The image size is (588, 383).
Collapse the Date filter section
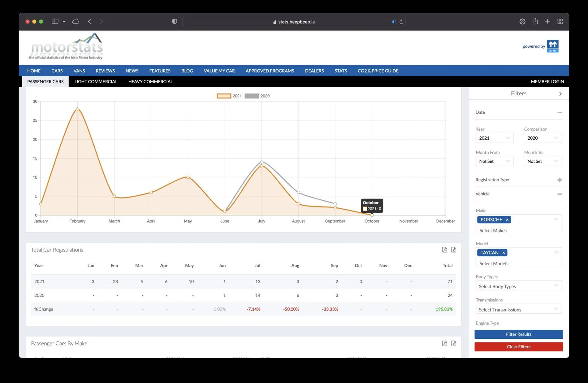(x=560, y=112)
